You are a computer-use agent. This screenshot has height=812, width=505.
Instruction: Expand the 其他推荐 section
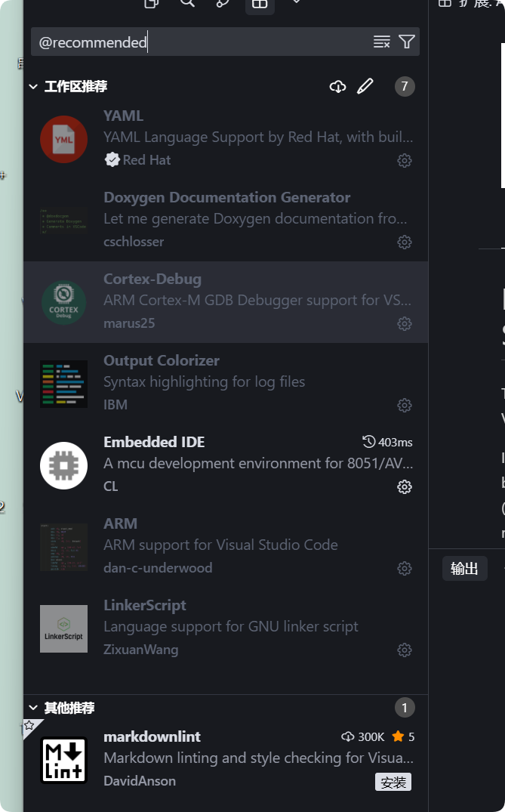(33, 708)
